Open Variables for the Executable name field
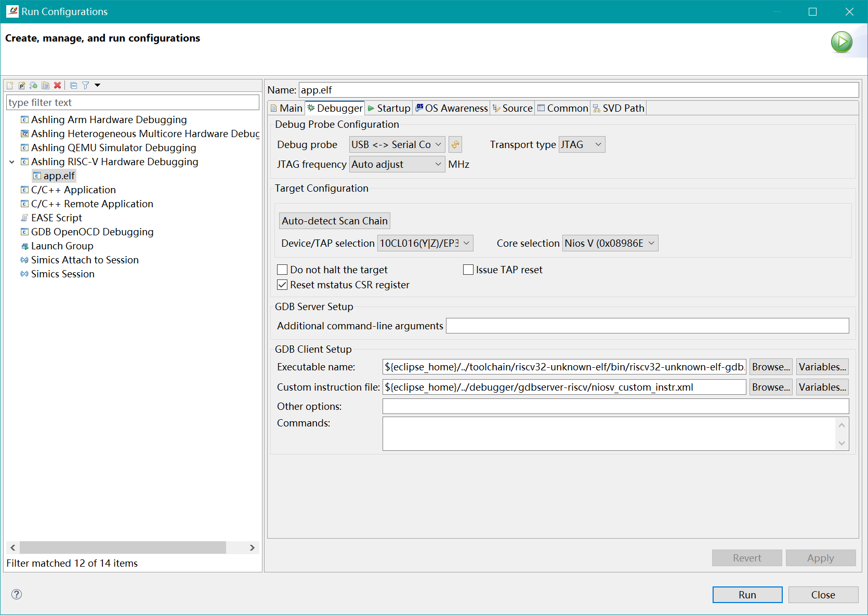Image resolution: width=868 pixels, height=615 pixels. pos(822,367)
